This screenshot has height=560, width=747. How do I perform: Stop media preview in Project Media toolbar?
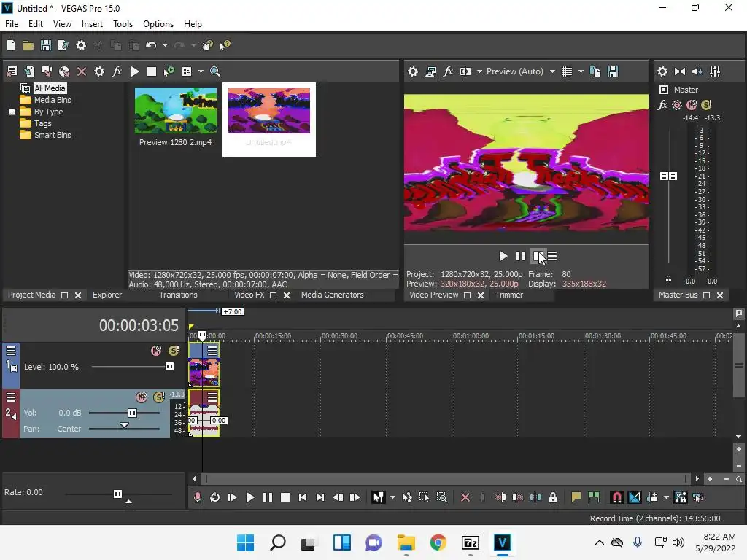pyautogui.click(x=152, y=71)
